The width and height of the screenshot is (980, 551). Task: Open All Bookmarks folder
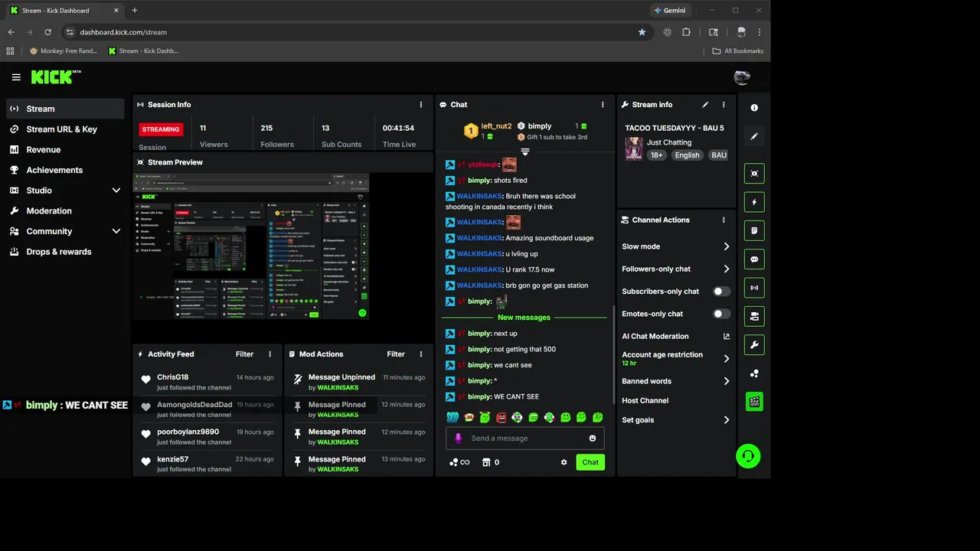click(x=738, y=51)
